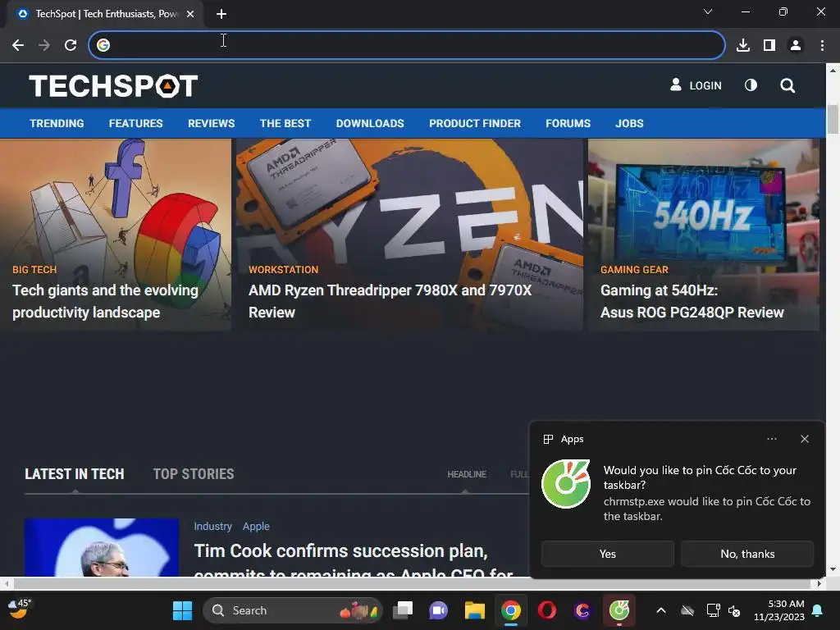Close the TechSpot tab
The height and width of the screenshot is (630, 840).
click(x=190, y=14)
